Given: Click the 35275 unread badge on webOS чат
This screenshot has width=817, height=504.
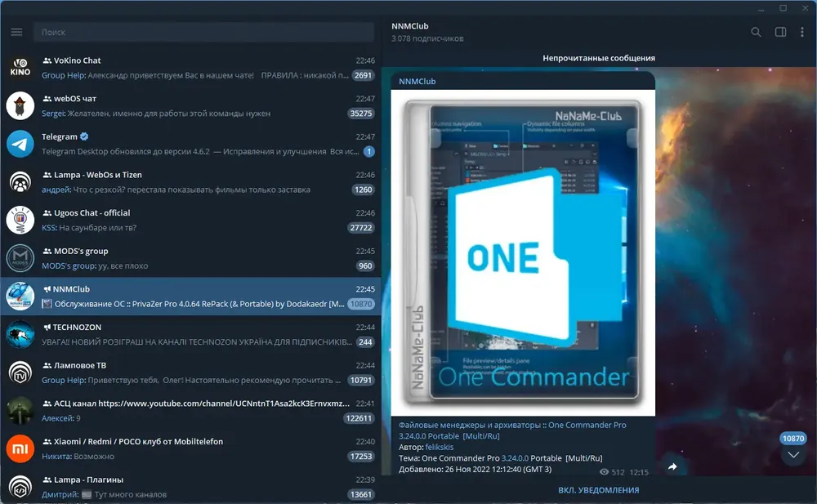Looking at the screenshot, I should [360, 113].
